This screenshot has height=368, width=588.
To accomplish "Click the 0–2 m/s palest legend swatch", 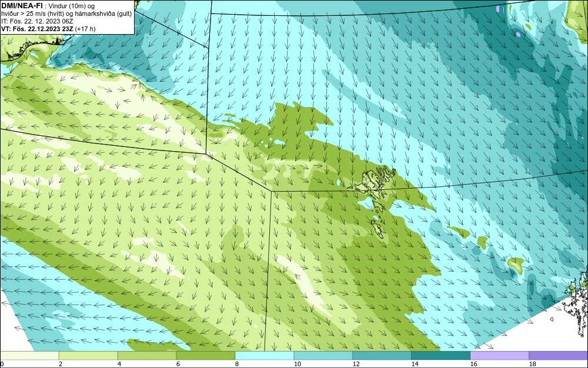I will tap(29, 356).
